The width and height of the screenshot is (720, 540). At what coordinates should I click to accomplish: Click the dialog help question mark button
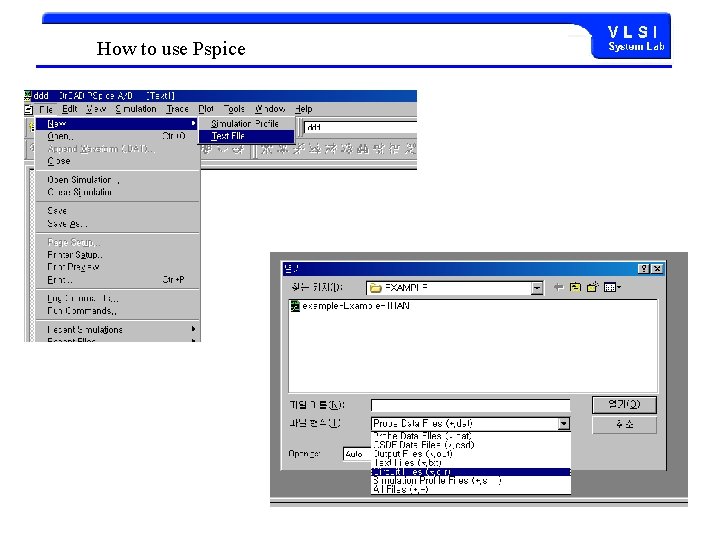click(644, 269)
